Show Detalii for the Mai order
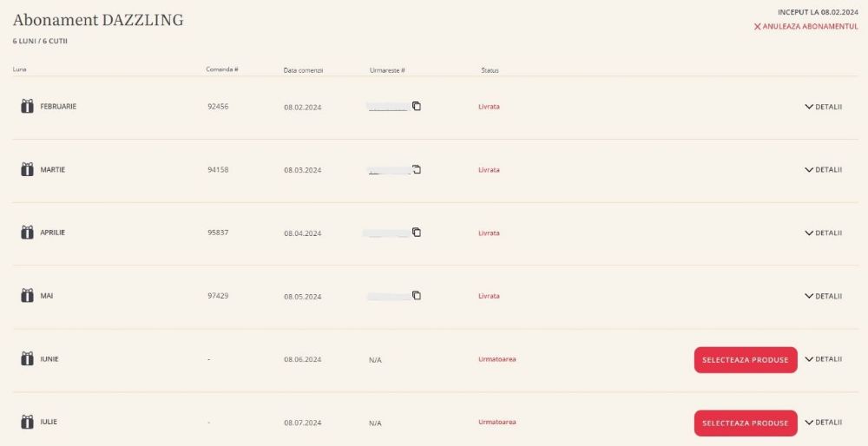 click(823, 296)
